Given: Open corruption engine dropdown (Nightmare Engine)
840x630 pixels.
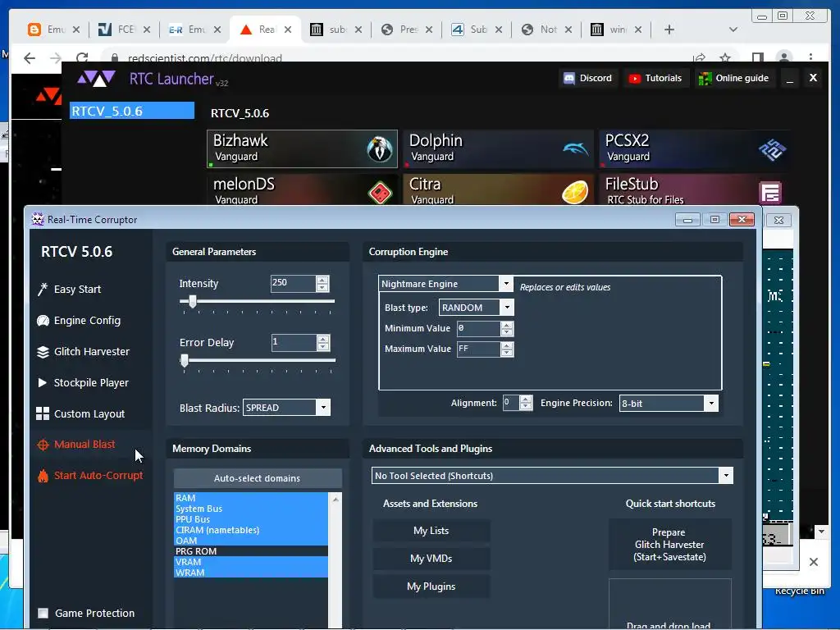Looking at the screenshot, I should click(x=505, y=283).
